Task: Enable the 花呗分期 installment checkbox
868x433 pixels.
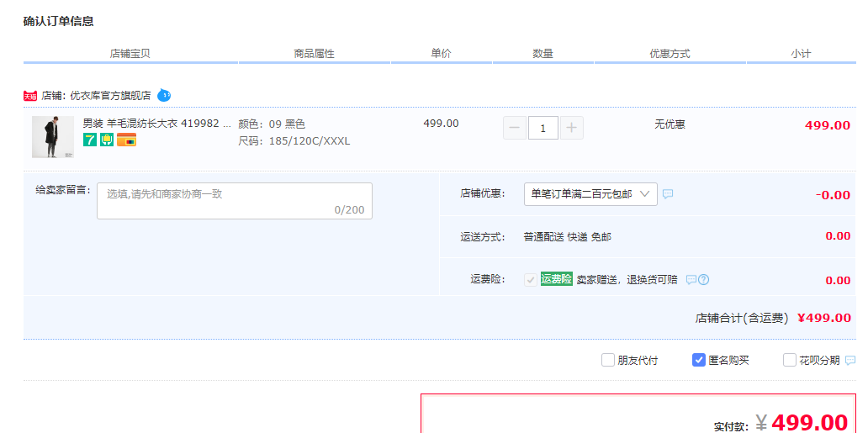Action: 790,361
